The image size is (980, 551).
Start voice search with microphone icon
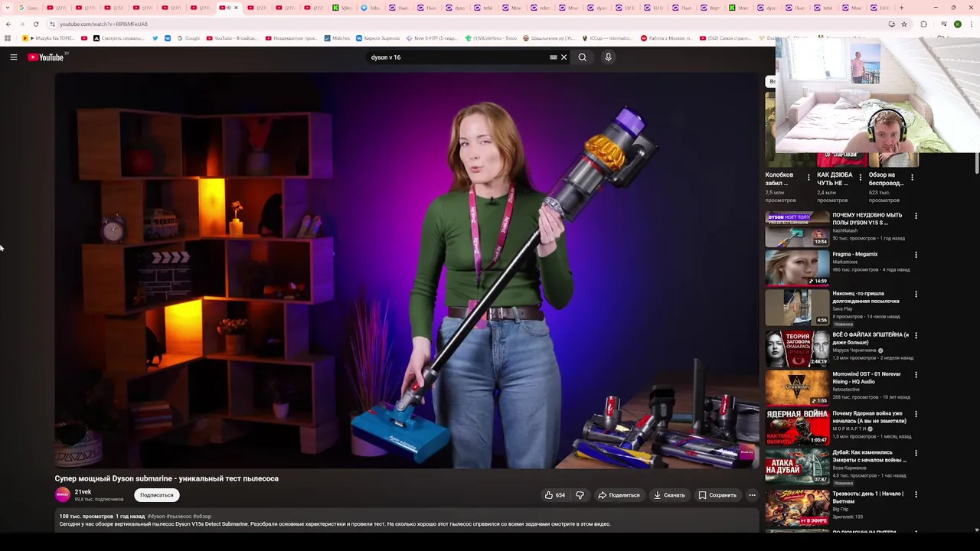[608, 57]
